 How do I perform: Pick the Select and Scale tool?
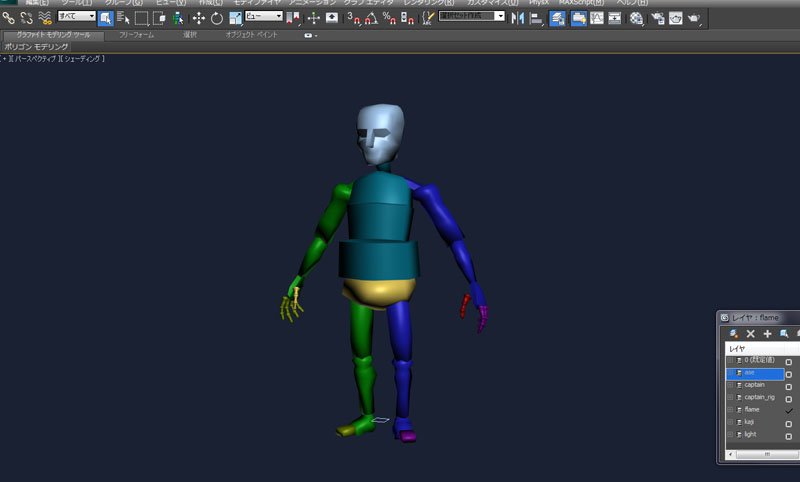click(x=235, y=18)
